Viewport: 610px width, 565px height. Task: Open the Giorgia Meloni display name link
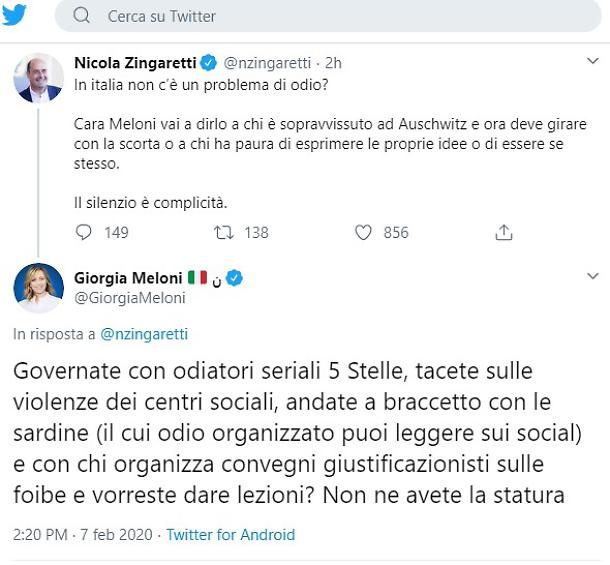[128, 277]
